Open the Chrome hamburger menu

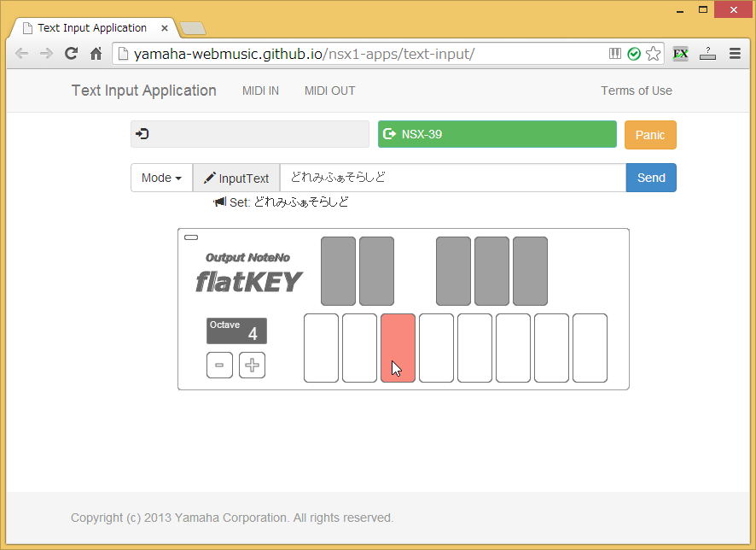735,54
